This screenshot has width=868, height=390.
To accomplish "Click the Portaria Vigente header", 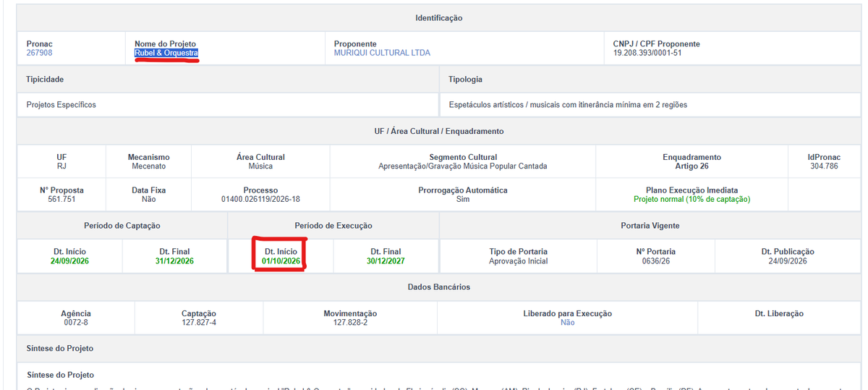I will [x=650, y=226].
